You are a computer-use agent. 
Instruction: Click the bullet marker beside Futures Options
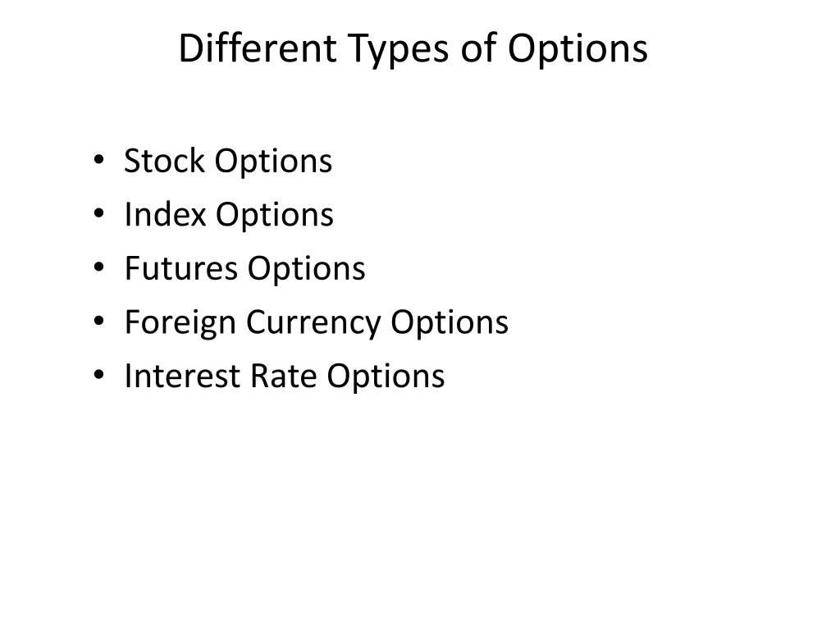[98, 267]
